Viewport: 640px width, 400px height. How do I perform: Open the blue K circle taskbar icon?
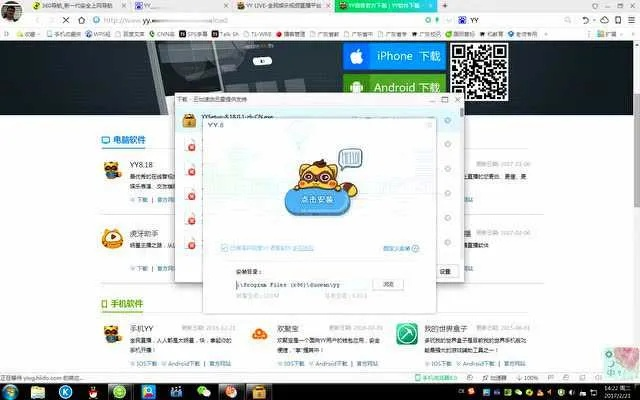pos(65,392)
